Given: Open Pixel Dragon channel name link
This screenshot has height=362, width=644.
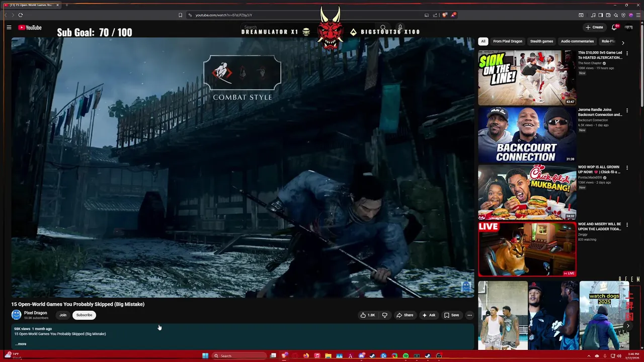Looking at the screenshot, I should (x=35, y=313).
